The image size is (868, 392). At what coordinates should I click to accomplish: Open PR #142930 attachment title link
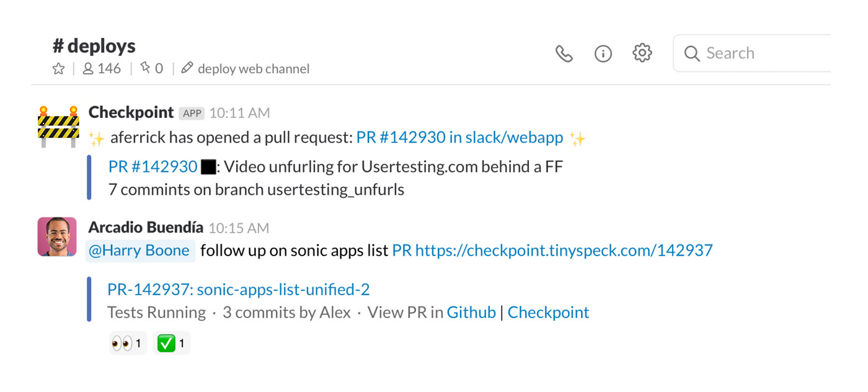[x=153, y=167]
